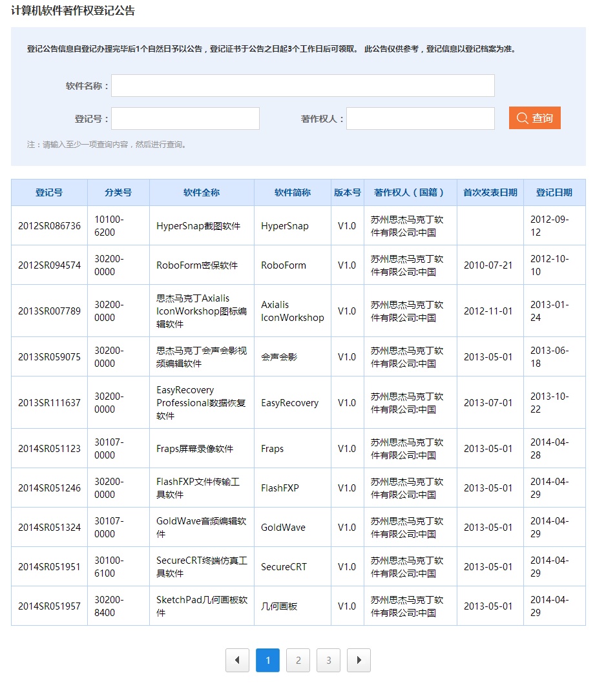Click short name SecureCRT

pyautogui.click(x=284, y=566)
